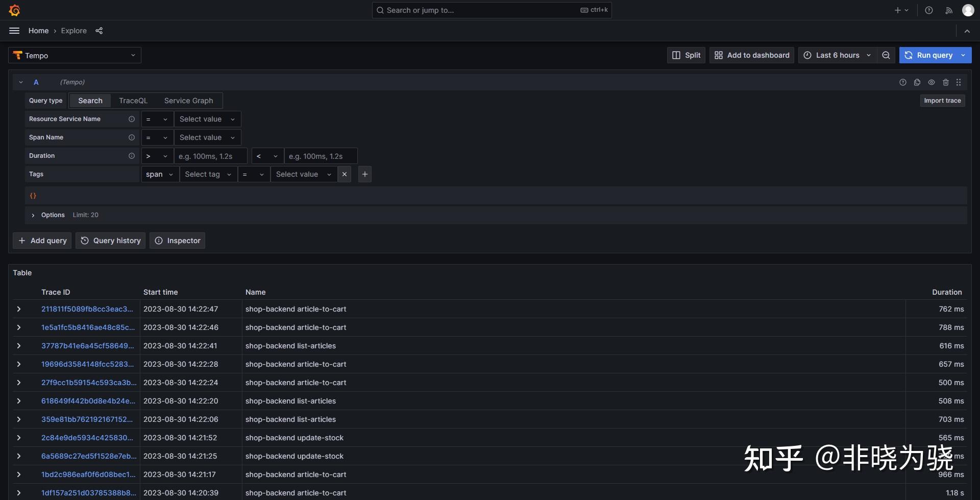Collapse query A with its chevron toggle

pos(20,82)
